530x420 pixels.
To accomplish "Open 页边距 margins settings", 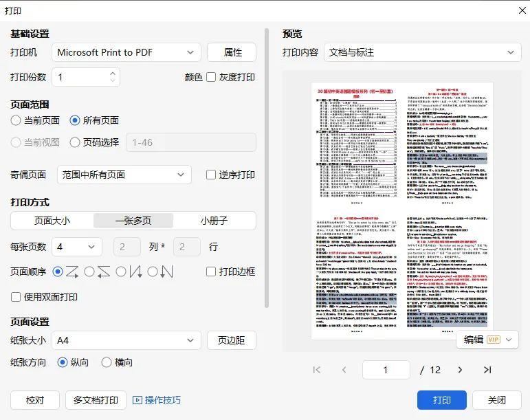I will 232,340.
